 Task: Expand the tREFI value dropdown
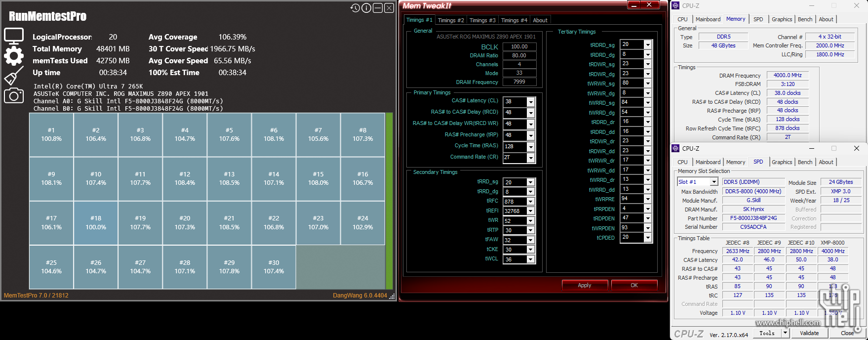[x=530, y=211]
